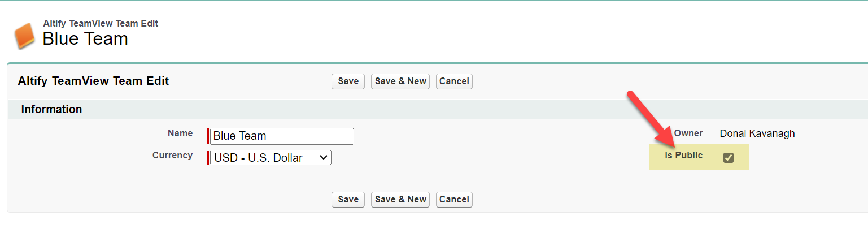Click the bold Altify TeamView Team Edit panel title
Image resolution: width=868 pixels, height=237 pixels.
click(93, 81)
